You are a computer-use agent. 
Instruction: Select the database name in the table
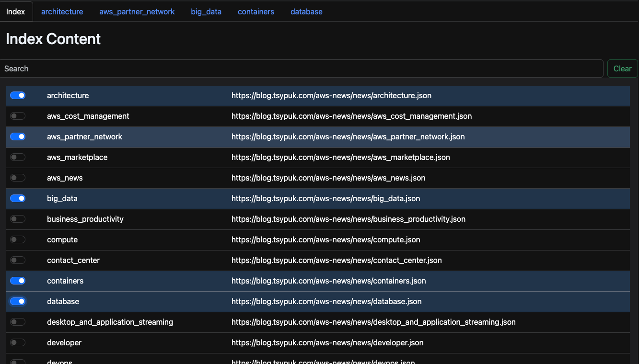click(x=63, y=301)
